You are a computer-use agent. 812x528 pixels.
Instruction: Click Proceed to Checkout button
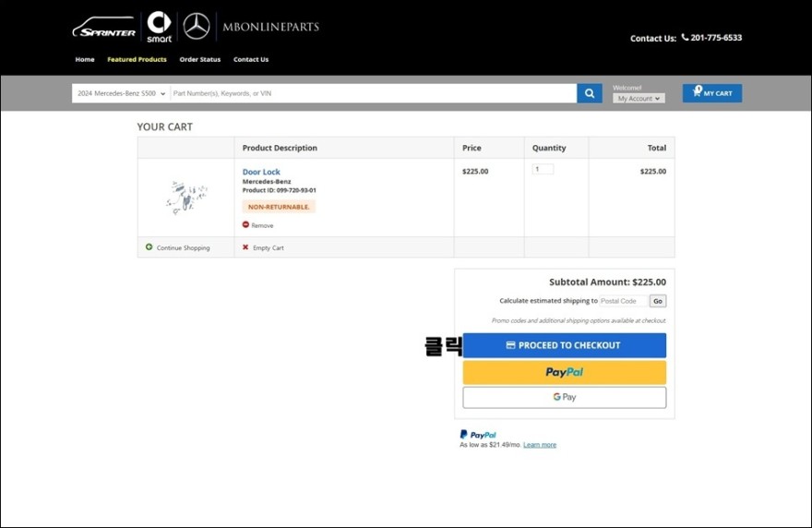click(x=565, y=345)
